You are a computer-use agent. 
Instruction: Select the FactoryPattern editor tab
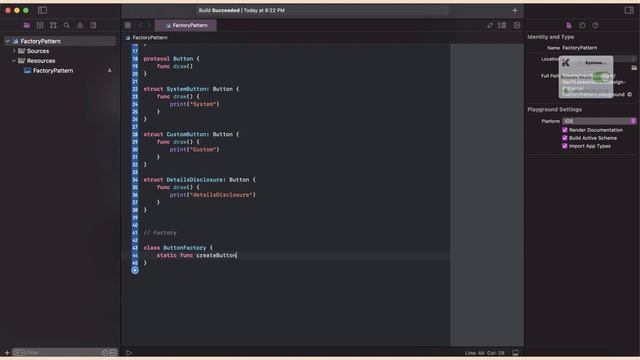[x=186, y=25]
